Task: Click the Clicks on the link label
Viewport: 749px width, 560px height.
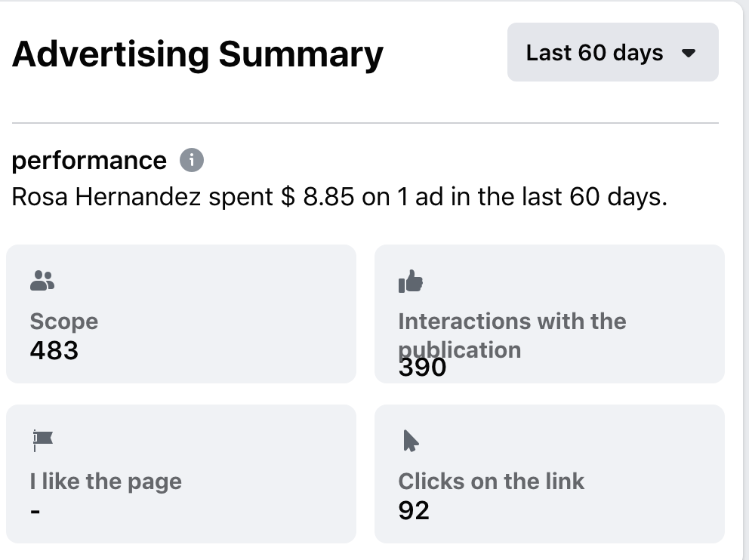Action: point(491,482)
